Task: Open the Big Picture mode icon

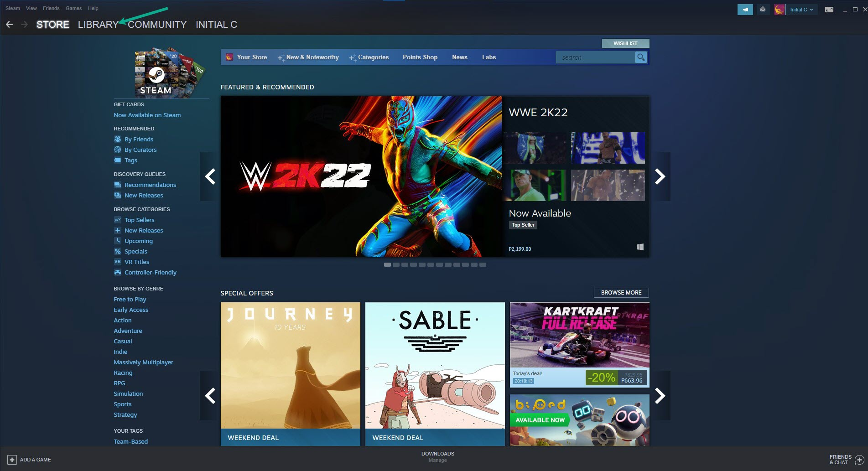Action: (x=829, y=10)
